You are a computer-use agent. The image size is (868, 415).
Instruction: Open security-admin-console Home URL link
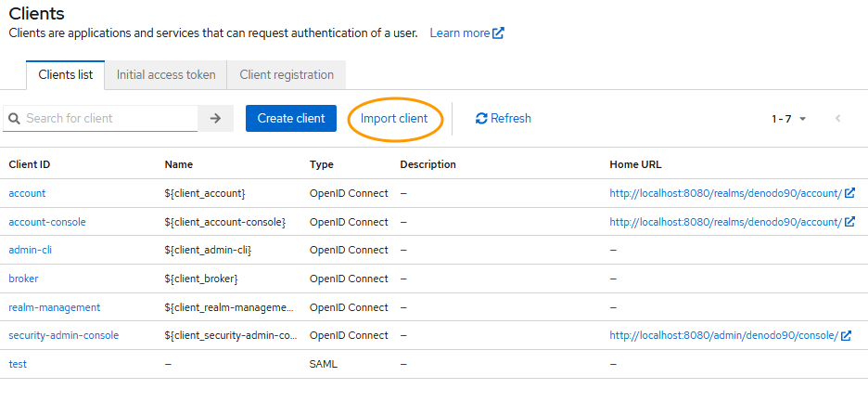pyautogui.click(x=723, y=335)
